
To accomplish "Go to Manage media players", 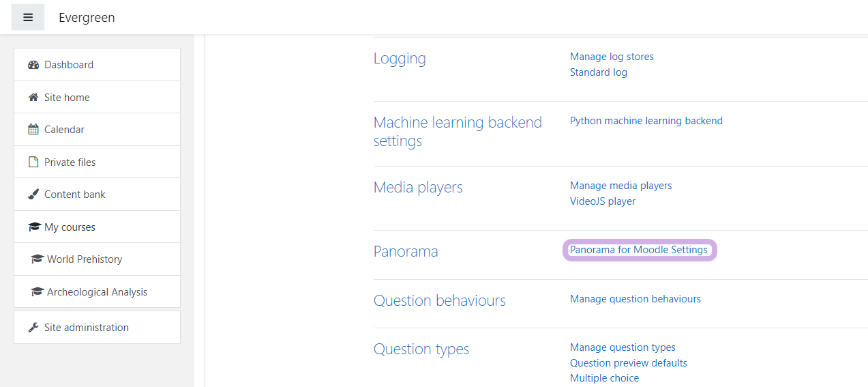I will pos(620,186).
